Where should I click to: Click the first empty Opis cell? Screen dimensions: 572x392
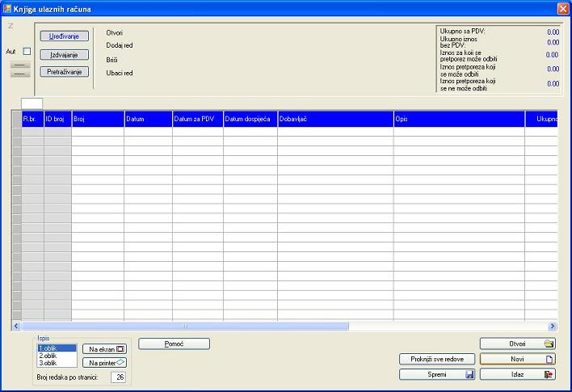(x=459, y=132)
